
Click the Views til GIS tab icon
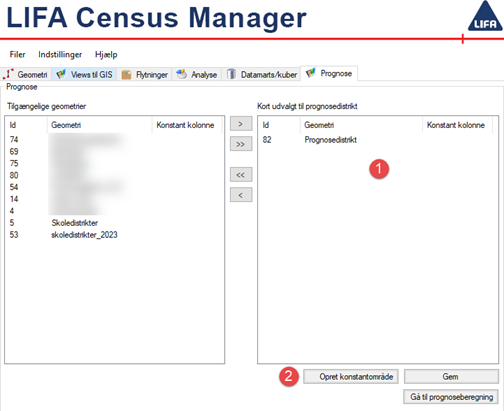[61, 74]
